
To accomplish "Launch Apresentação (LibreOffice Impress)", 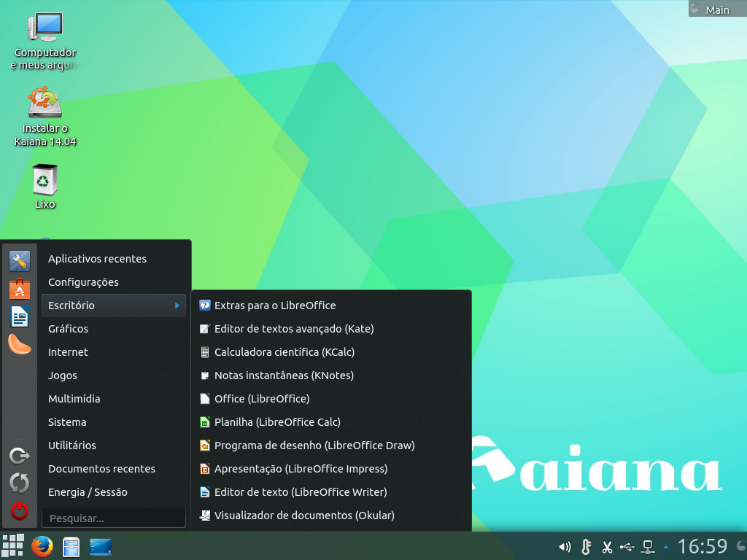I will (x=331, y=469).
